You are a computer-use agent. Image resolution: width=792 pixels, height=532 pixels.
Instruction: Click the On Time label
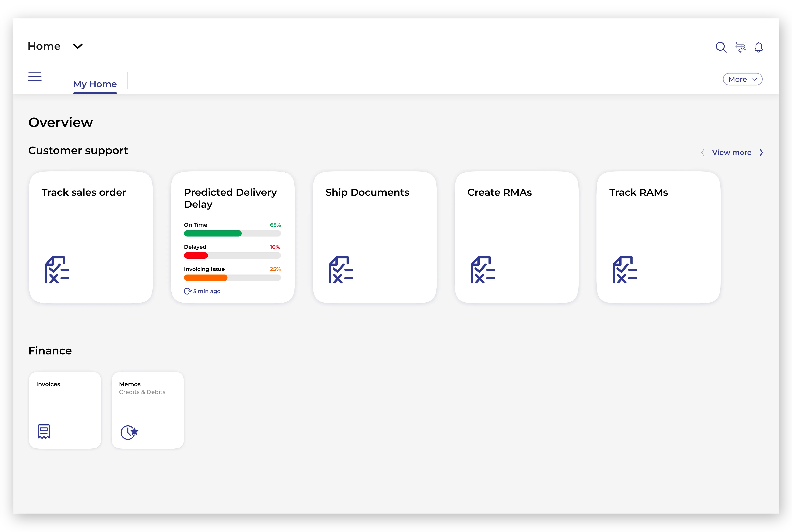196,225
